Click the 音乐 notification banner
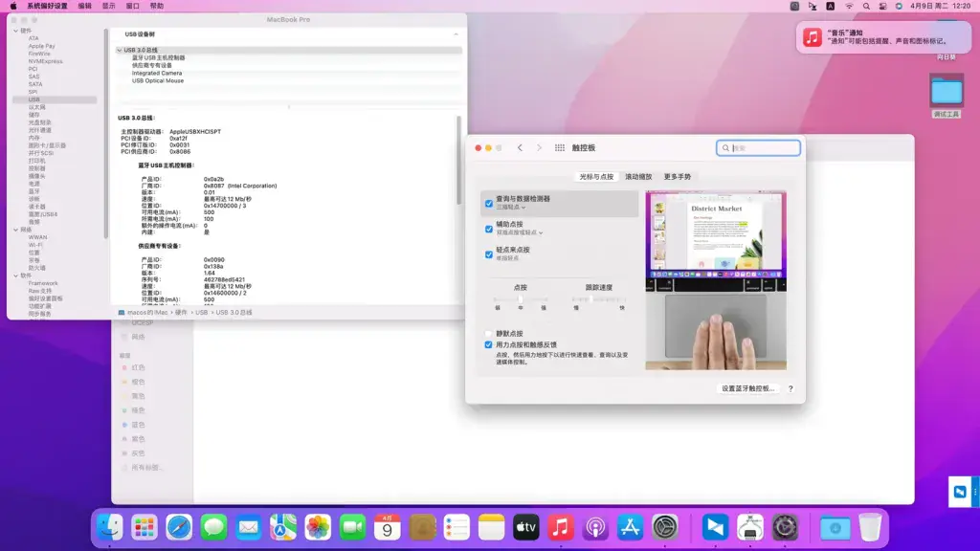 click(x=883, y=37)
